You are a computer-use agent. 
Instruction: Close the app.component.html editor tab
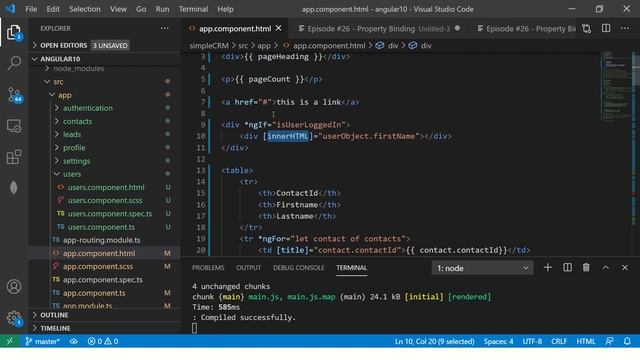[279, 28]
